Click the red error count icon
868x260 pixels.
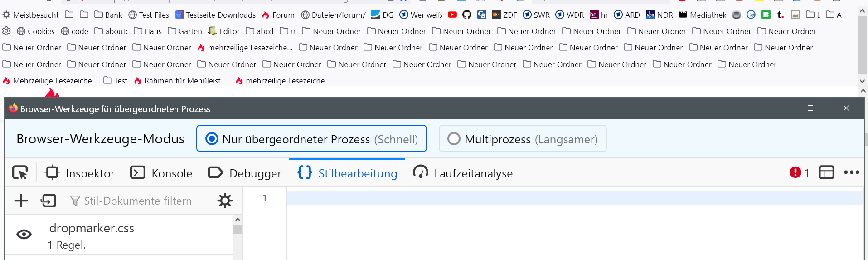coord(795,172)
